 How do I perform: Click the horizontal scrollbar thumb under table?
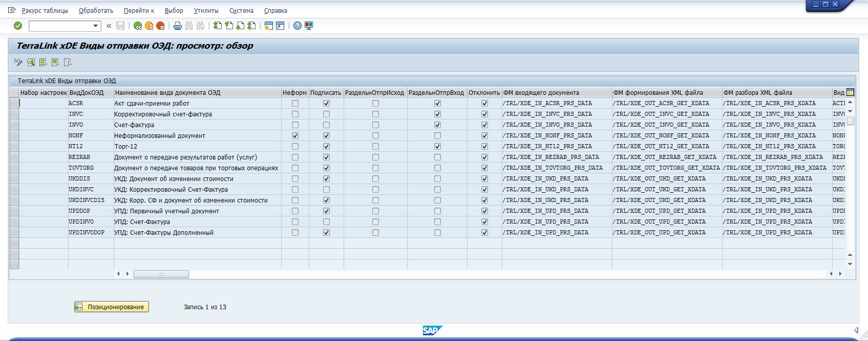[161, 274]
